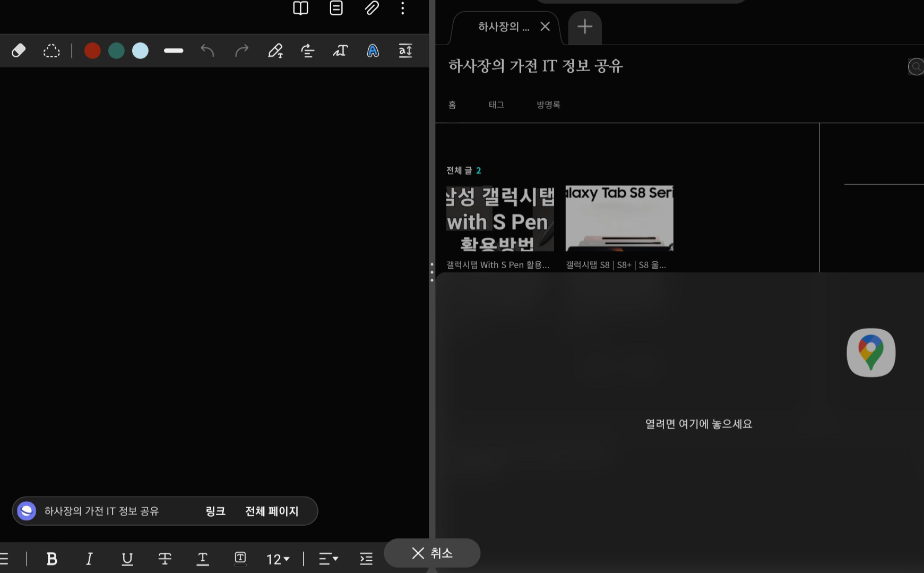Go to the 홈 menu
The image size is (924, 573).
pyautogui.click(x=452, y=105)
